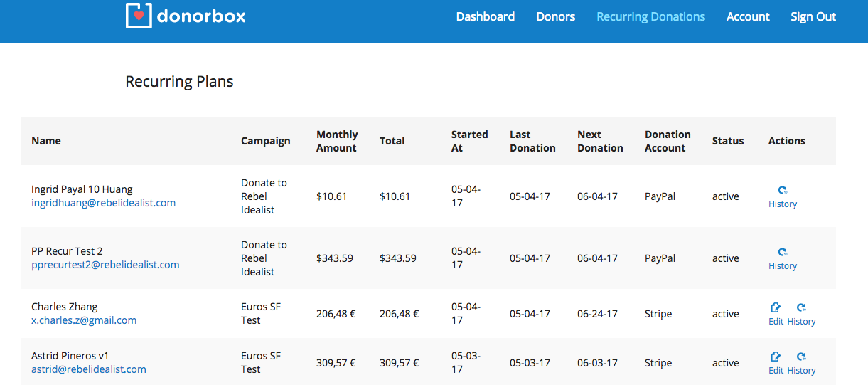Open the Dashboard menu item
The image size is (868, 385).
pos(485,16)
